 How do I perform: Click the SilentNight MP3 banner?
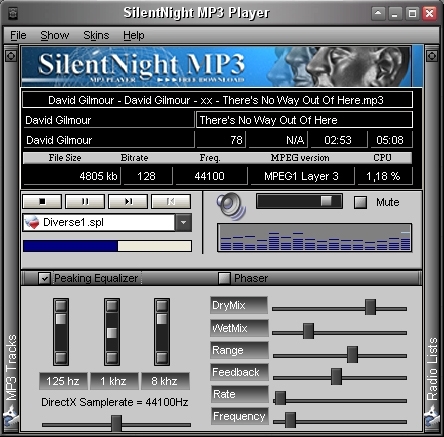point(217,67)
